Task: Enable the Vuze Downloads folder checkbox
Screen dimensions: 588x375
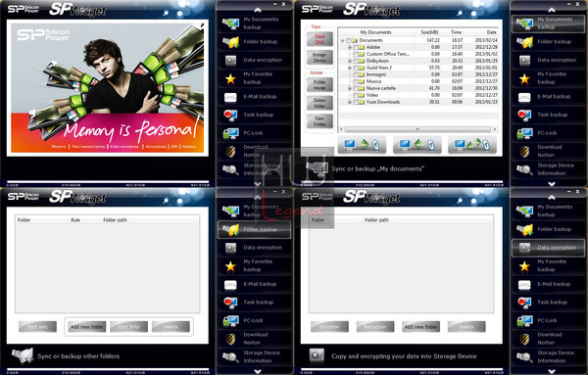Action: (x=356, y=102)
